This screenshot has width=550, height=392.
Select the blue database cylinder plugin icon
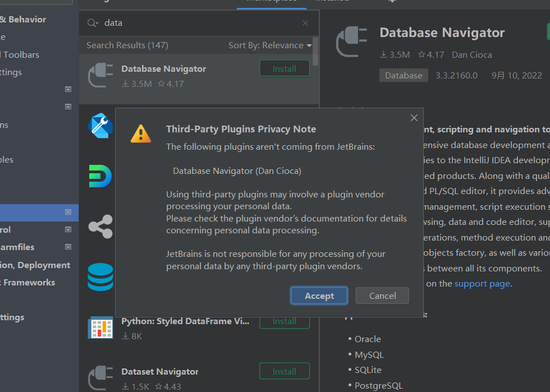101,277
